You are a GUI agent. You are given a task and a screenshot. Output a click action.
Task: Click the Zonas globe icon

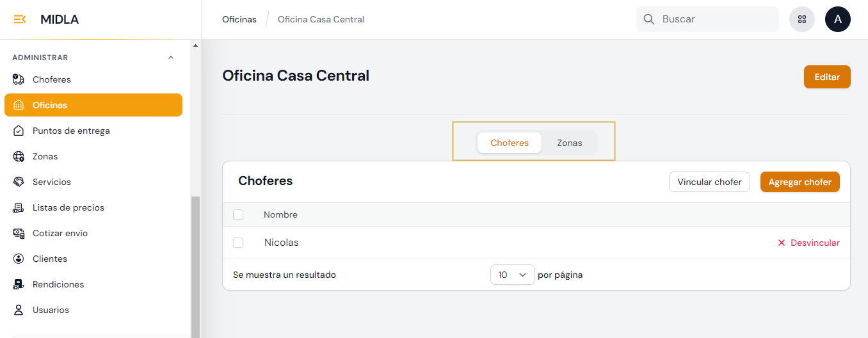coord(19,156)
